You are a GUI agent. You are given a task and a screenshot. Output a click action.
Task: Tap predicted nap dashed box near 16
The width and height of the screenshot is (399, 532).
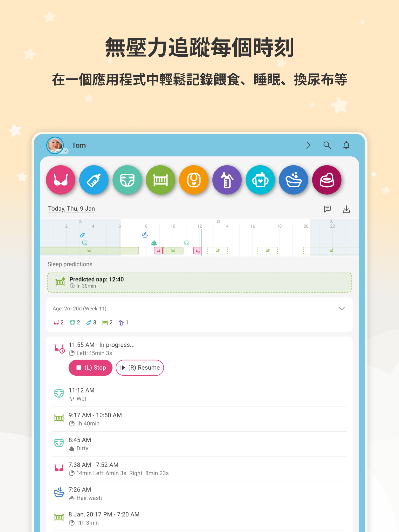pos(268,251)
